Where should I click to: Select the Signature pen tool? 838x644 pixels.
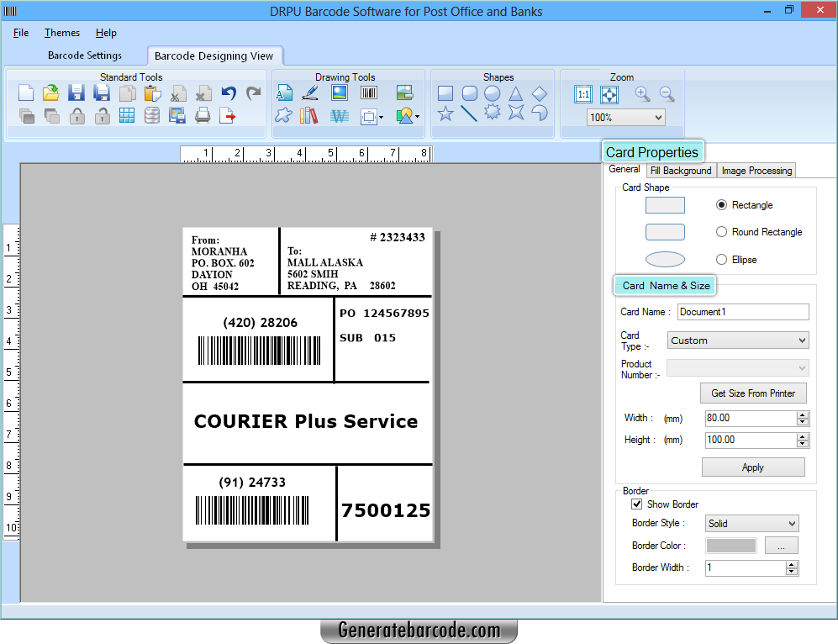[x=309, y=92]
